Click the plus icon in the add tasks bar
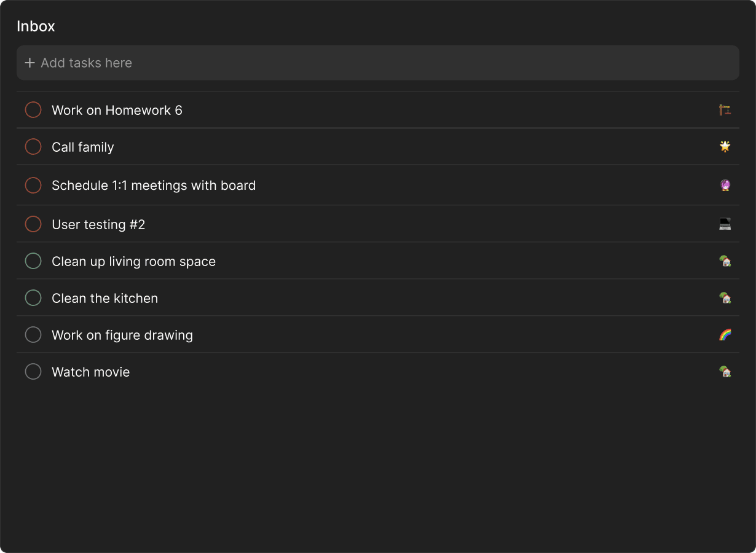Viewport: 756px width, 553px height. (30, 63)
